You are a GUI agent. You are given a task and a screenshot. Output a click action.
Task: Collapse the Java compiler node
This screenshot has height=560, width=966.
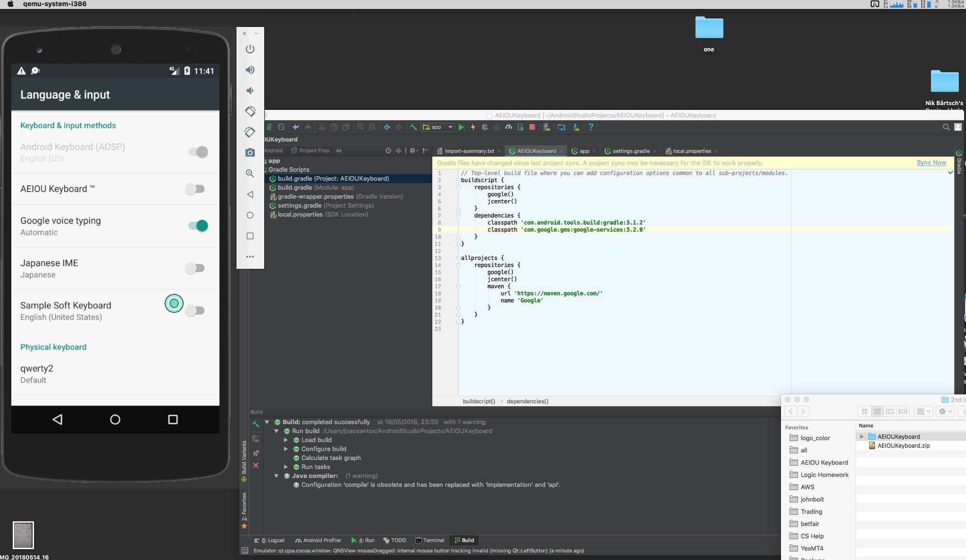click(x=277, y=476)
